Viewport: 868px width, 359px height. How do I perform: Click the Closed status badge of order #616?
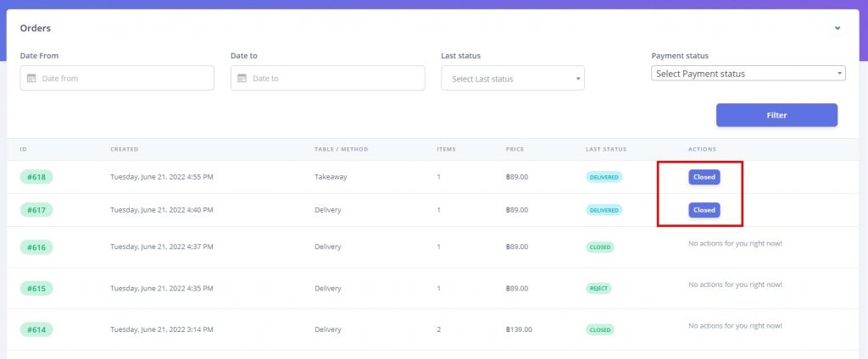click(x=600, y=247)
